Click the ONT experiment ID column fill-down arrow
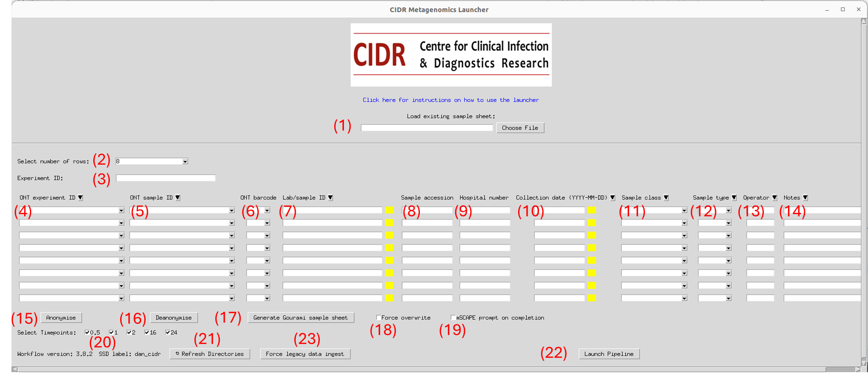This screenshot has height=386, width=868. point(80,198)
